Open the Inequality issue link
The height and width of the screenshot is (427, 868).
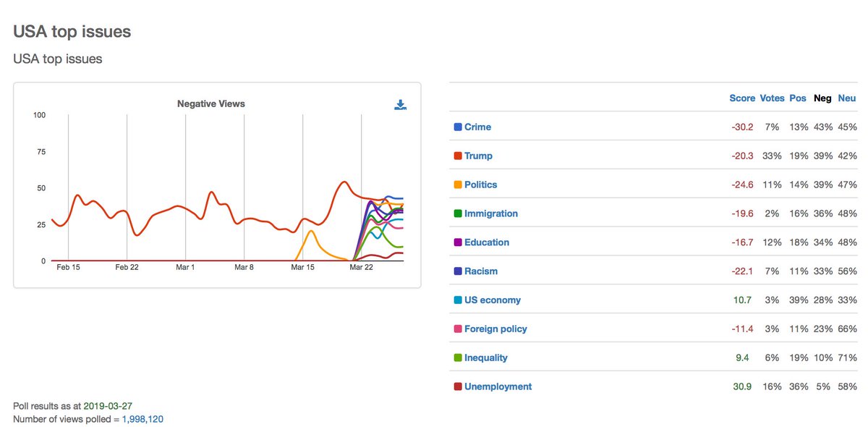pos(486,358)
